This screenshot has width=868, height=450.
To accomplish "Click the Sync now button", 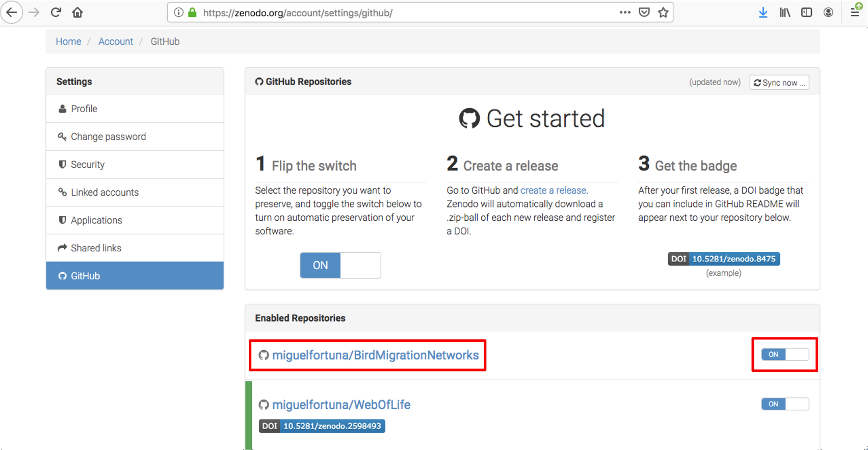I will pyautogui.click(x=779, y=83).
